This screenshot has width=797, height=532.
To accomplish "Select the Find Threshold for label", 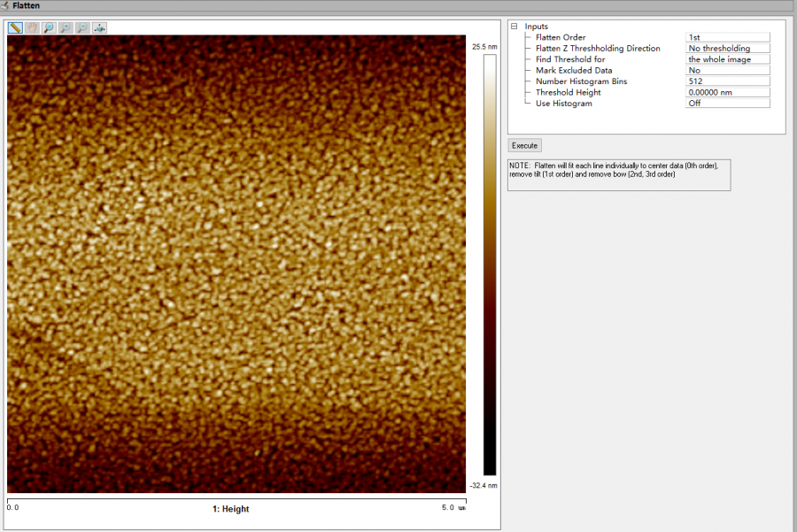I will click(x=570, y=59).
